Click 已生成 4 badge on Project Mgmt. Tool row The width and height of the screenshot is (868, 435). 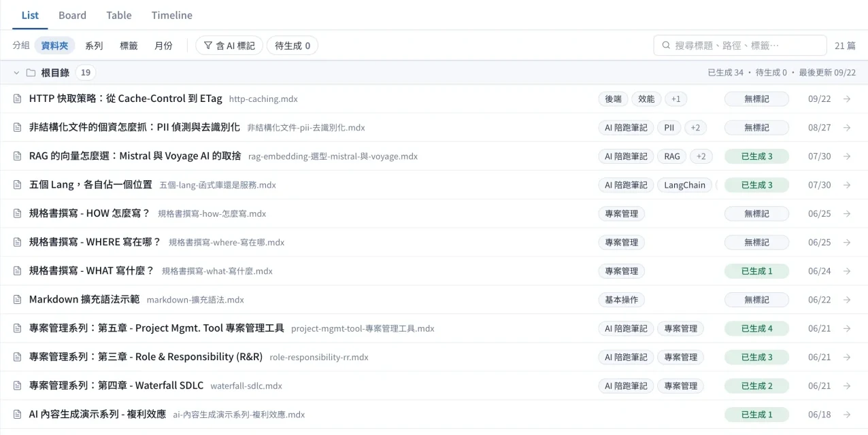(x=756, y=328)
